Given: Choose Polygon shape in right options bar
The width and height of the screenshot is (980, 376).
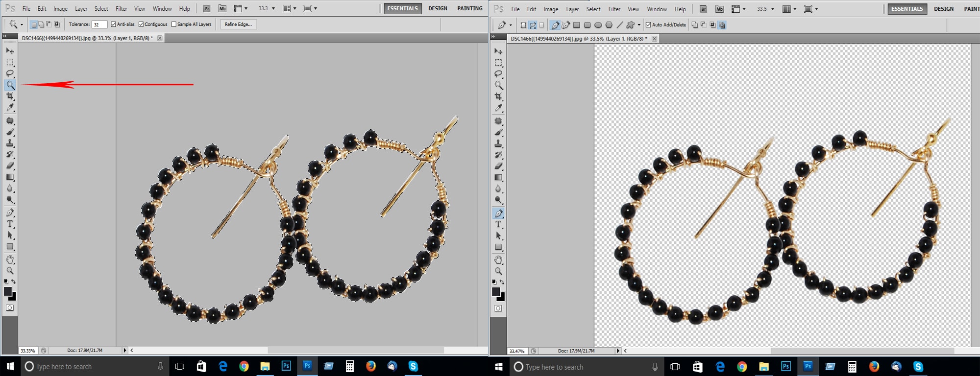Looking at the screenshot, I should [609, 25].
